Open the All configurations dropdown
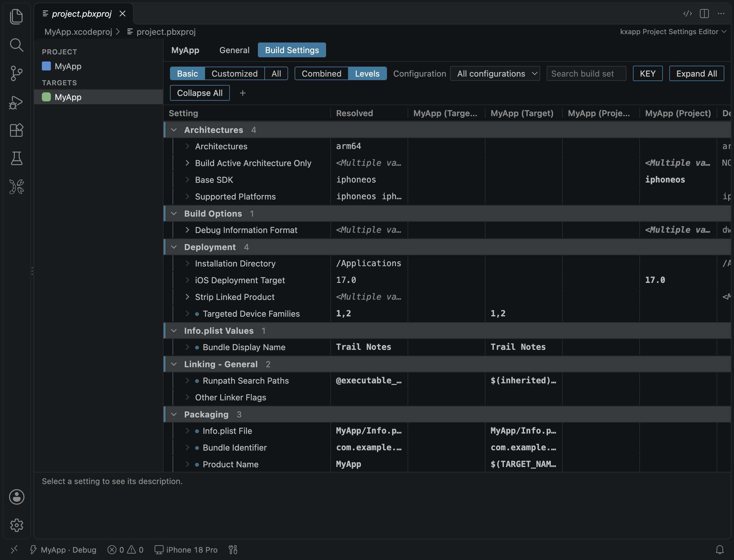Image resolution: width=734 pixels, height=560 pixels. tap(495, 73)
